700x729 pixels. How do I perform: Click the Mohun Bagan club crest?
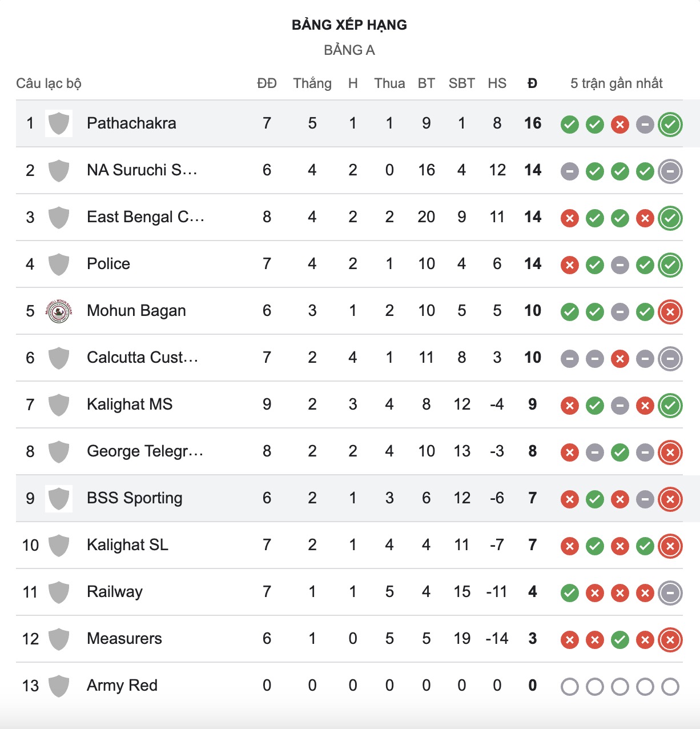pos(59,311)
